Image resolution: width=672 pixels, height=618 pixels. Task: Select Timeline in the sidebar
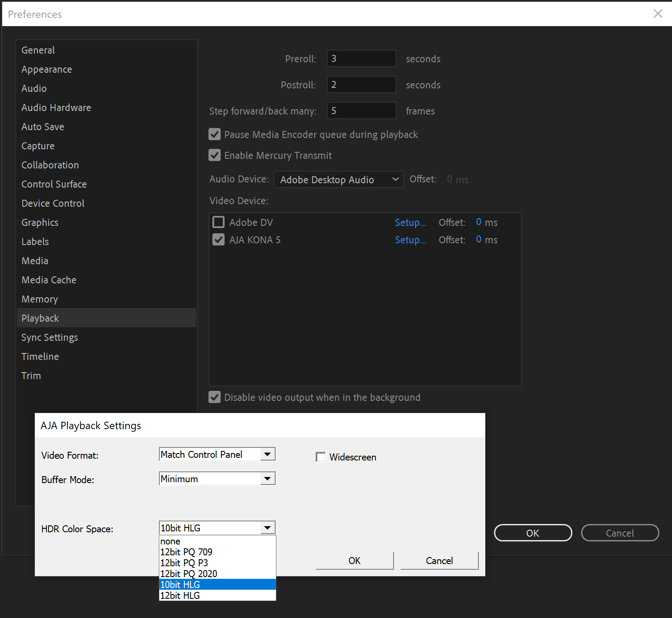pyautogui.click(x=106, y=356)
